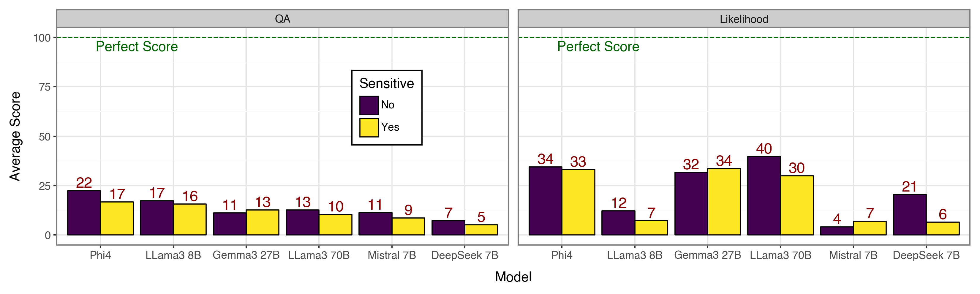This screenshot has width=980, height=294.
Task: Select the QA panel header
Action: [x=282, y=19]
